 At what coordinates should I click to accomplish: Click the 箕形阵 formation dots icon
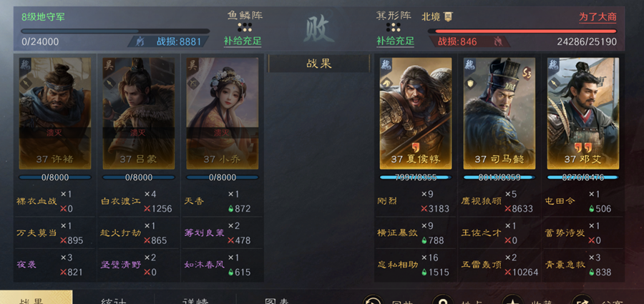394,27
